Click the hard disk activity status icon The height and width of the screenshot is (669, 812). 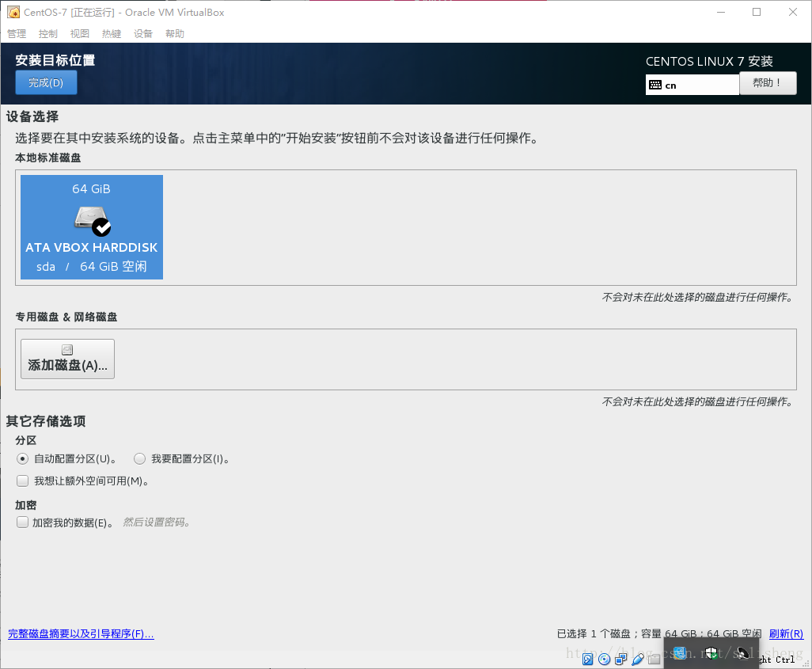588,659
